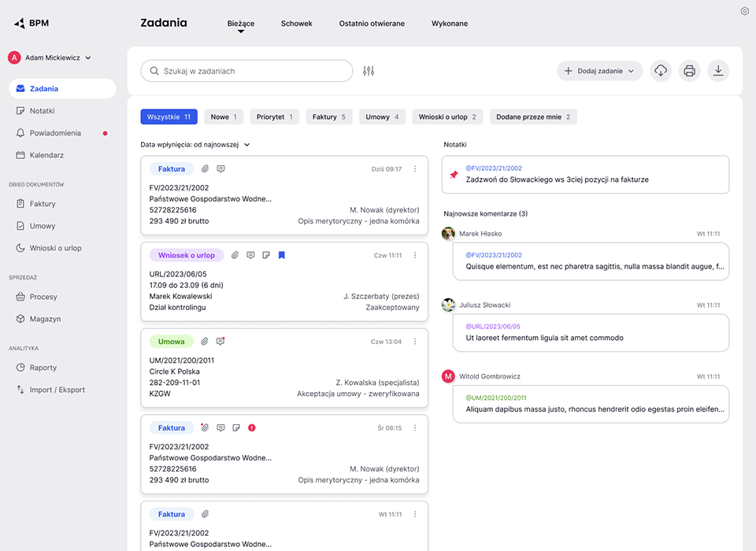Viewport: 756px width, 551px height.
Task: Open the comments icon on the Umowa card
Action: point(220,342)
